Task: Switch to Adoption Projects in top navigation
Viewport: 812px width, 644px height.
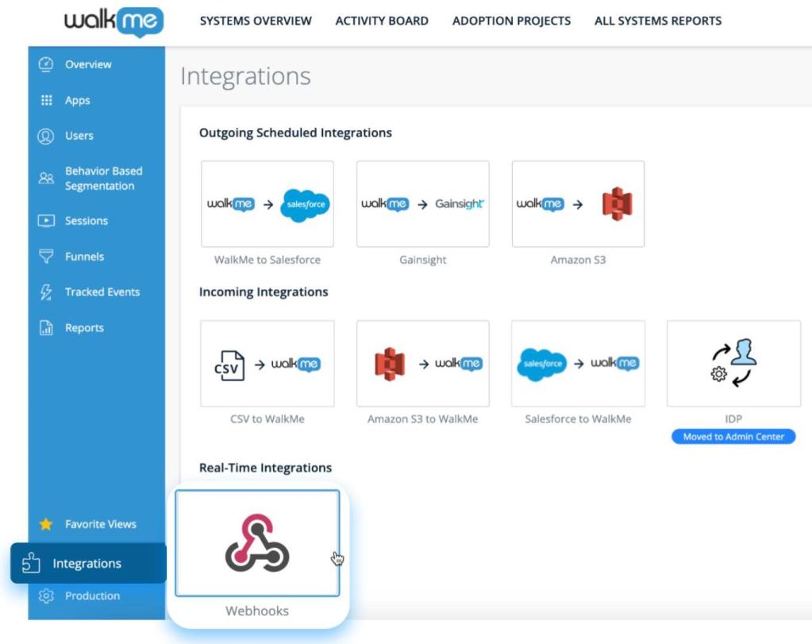Action: point(511,21)
